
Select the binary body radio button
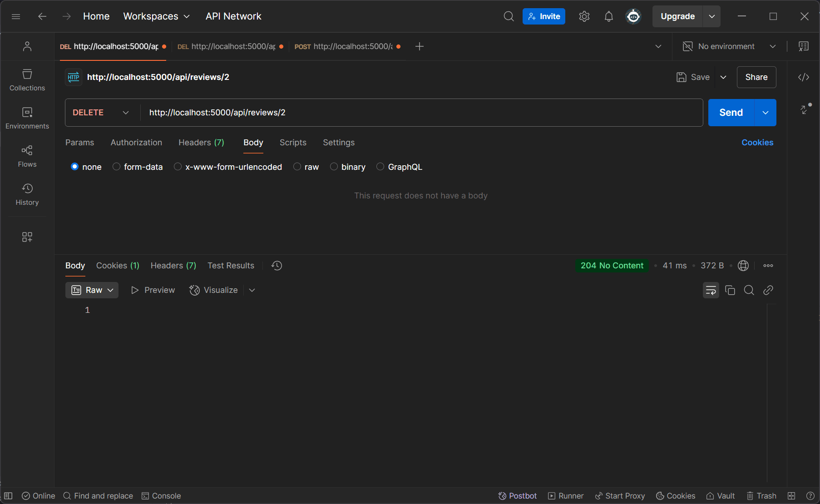[334, 167]
